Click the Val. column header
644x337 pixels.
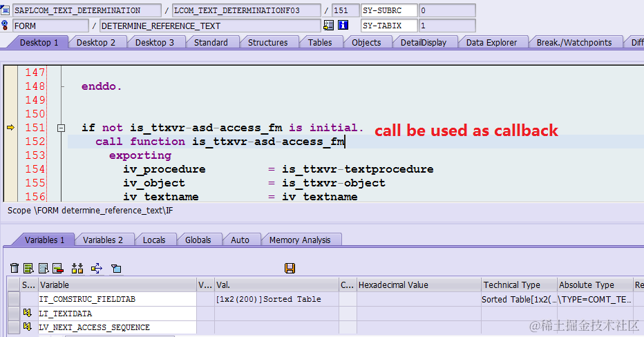pos(276,285)
